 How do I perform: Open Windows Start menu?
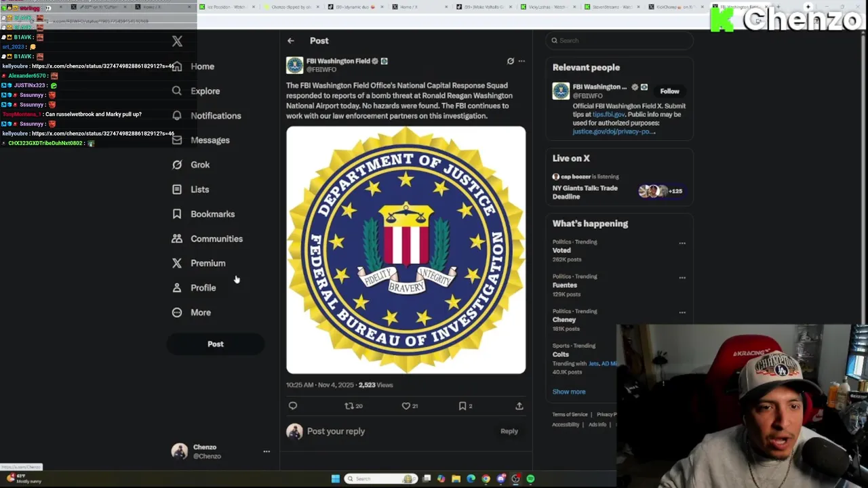pyautogui.click(x=335, y=479)
